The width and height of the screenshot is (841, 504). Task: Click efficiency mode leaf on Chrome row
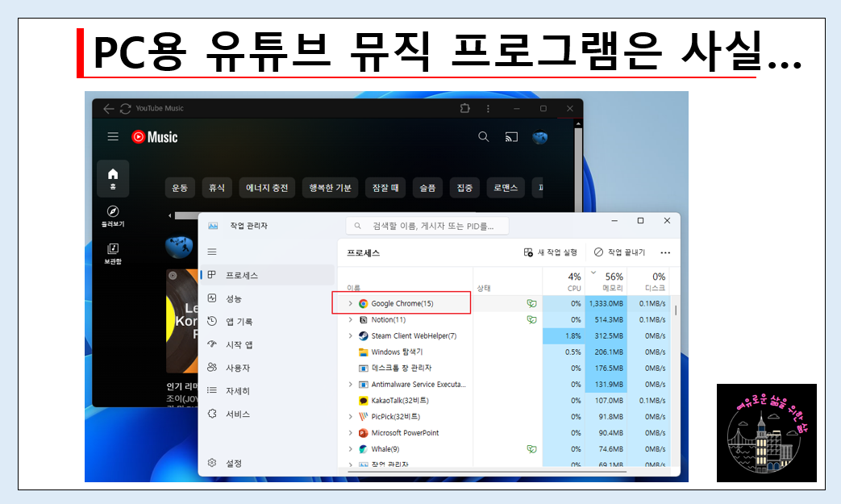[x=531, y=303]
